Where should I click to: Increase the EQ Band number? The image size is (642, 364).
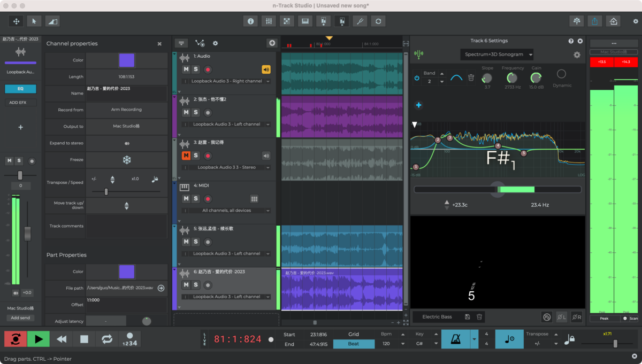coord(441,73)
